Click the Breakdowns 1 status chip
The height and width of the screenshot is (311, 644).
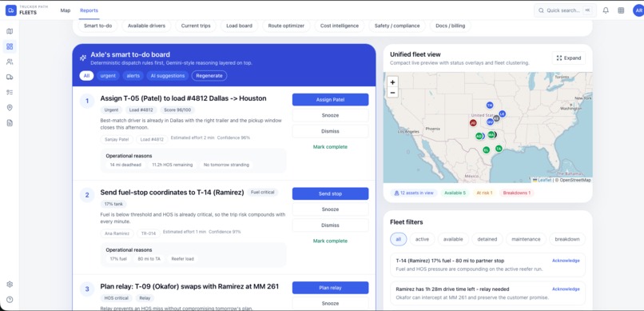(x=517, y=193)
